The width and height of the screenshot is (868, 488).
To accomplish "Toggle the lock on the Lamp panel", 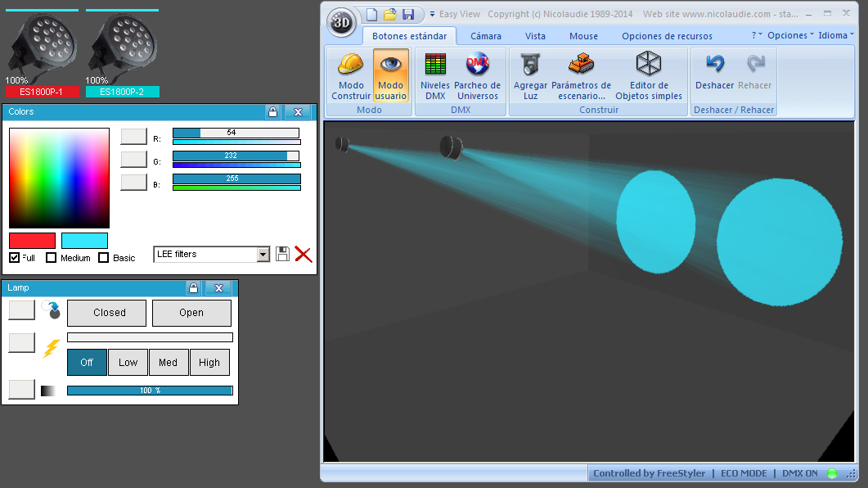I will (x=193, y=288).
